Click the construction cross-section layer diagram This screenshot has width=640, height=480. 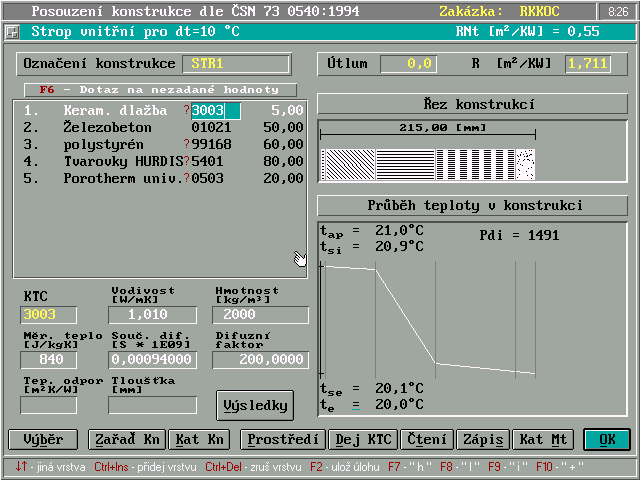pos(428,162)
